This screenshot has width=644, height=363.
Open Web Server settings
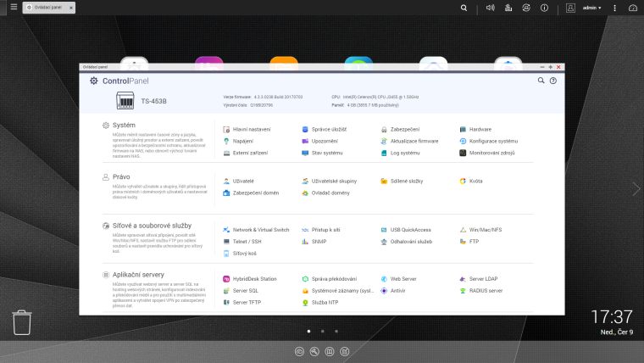click(x=399, y=279)
